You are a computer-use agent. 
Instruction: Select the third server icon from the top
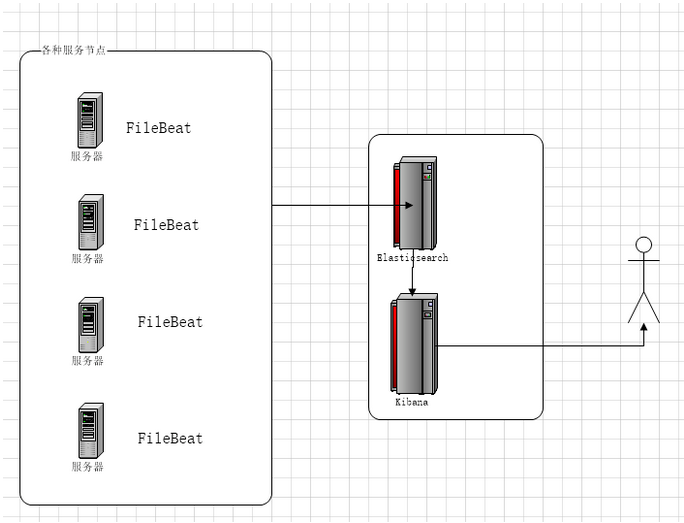point(90,324)
